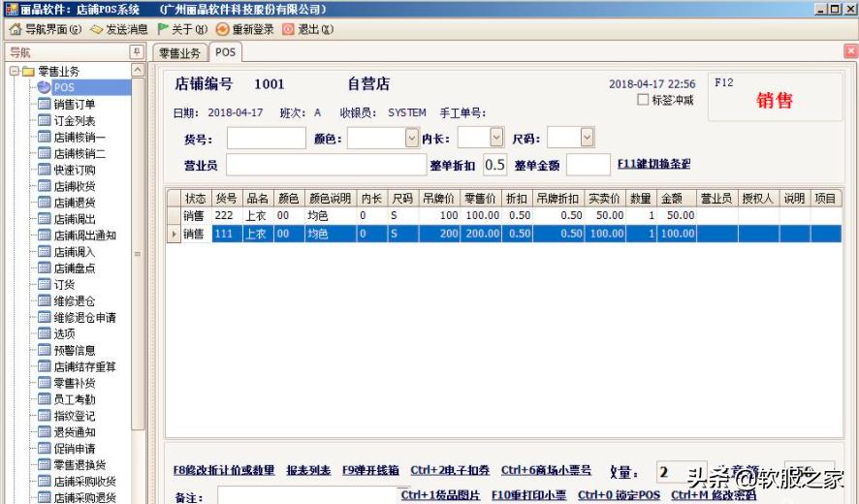Click the icon beside 预警信息
The width and height of the screenshot is (859, 504).
click(45, 350)
